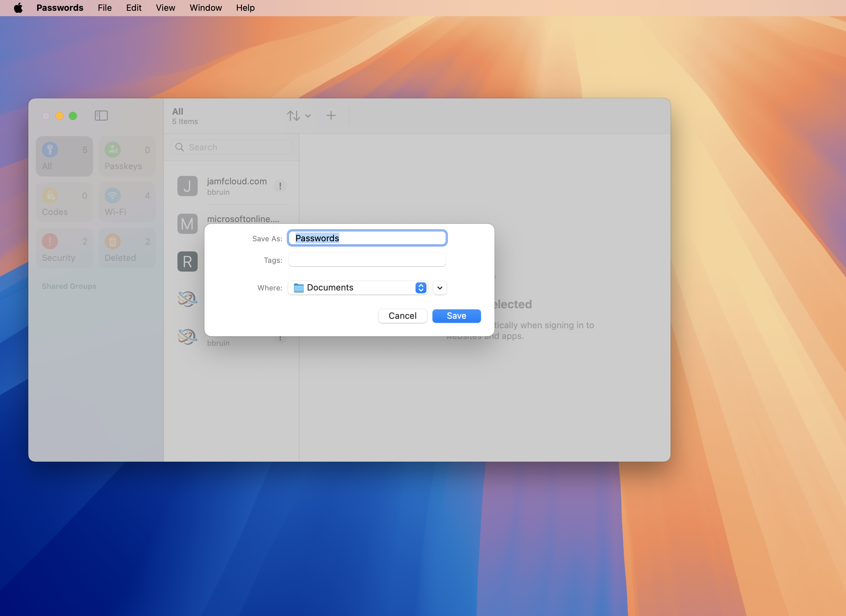Cancel the save dialog

coord(402,316)
